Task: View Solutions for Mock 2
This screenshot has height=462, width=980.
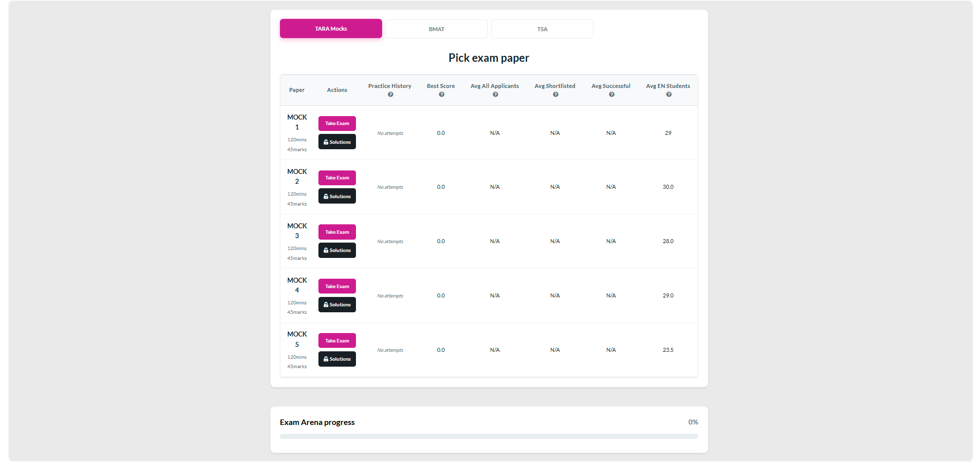Action: click(x=337, y=196)
